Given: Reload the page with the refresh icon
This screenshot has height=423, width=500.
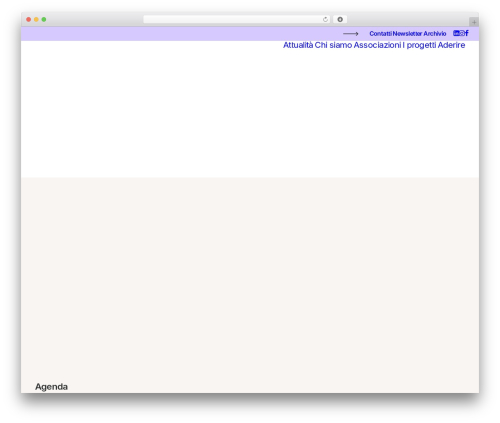Looking at the screenshot, I should click(325, 20).
